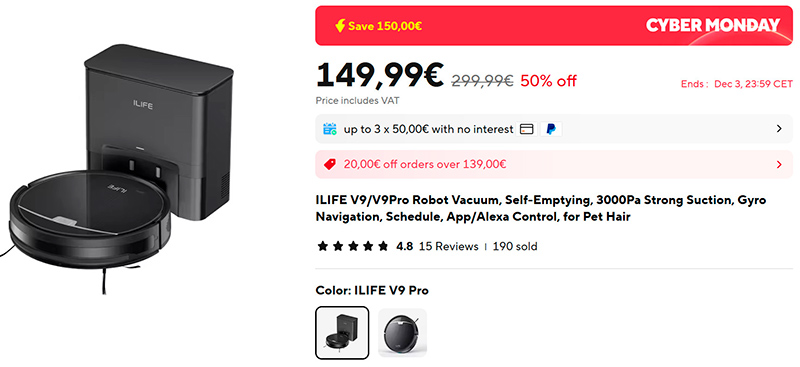Open the 15 Reviews link
Screen dimensions: 800x367
[448, 247]
